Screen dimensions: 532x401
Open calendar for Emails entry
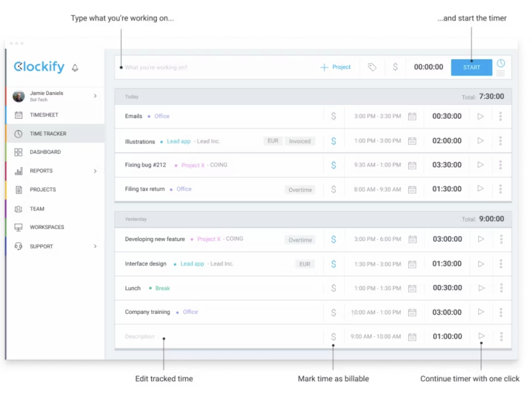(412, 116)
